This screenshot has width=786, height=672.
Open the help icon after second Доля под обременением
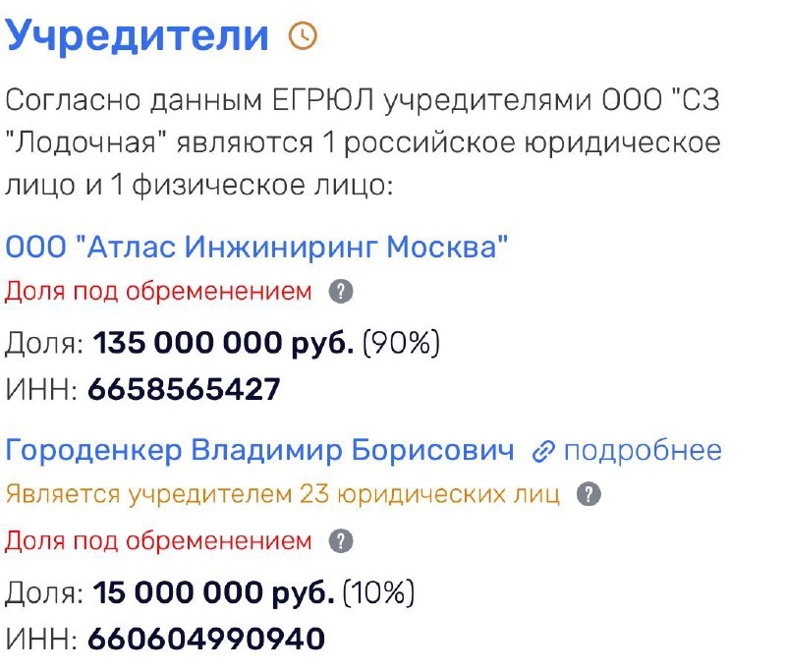pyautogui.click(x=341, y=541)
